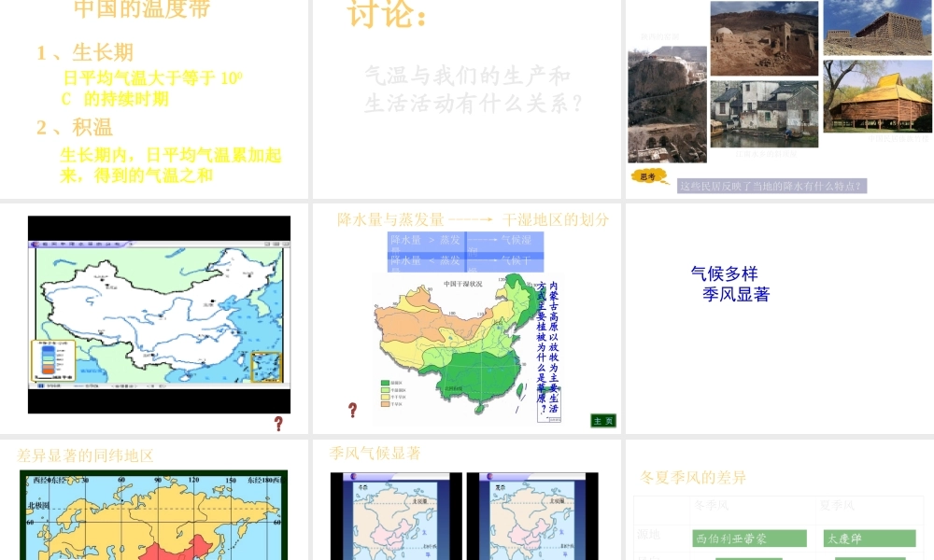This screenshot has width=934, height=560.
Task: Select the domed earthen house photo
Action: click(x=764, y=38)
